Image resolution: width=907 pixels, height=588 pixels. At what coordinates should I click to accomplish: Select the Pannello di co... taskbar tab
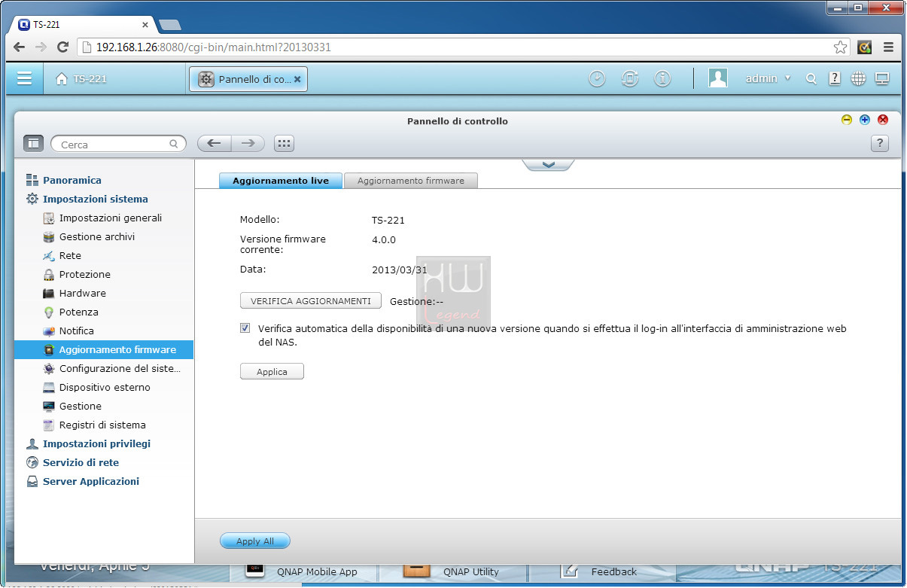tap(248, 78)
